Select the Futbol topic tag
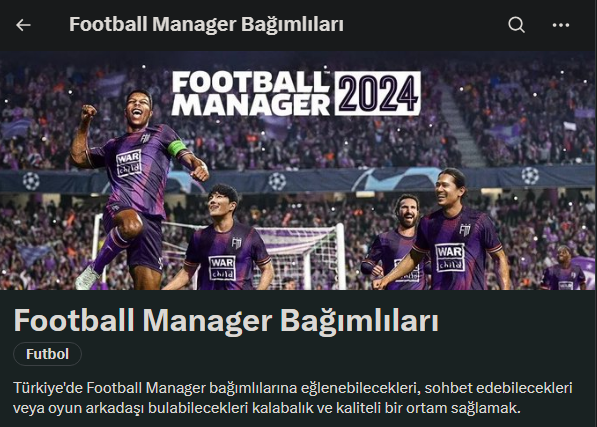The image size is (597, 427). coord(47,354)
